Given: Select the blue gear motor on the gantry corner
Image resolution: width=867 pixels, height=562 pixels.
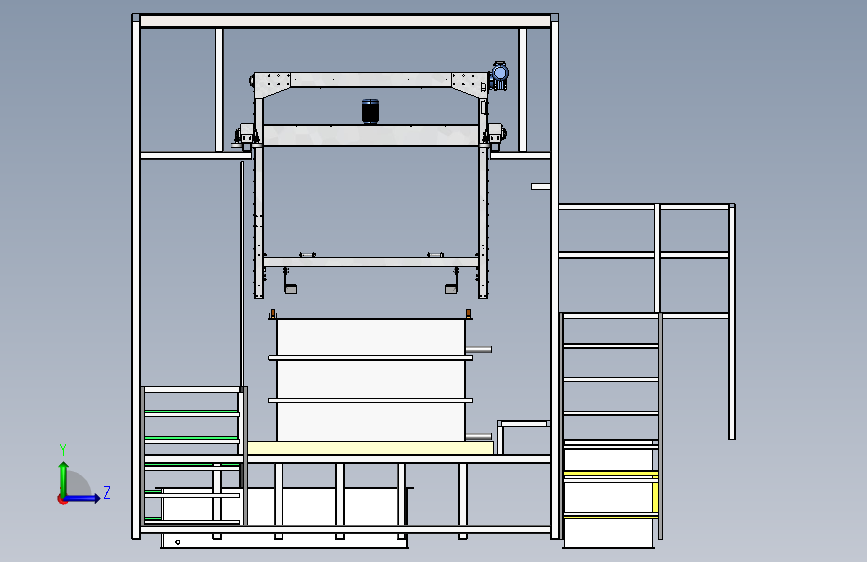Looking at the screenshot, I should click(499, 76).
